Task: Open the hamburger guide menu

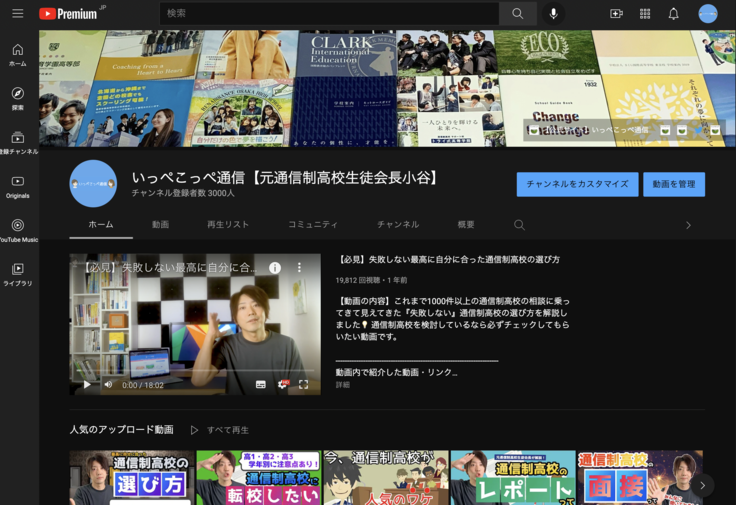Action: (17, 14)
